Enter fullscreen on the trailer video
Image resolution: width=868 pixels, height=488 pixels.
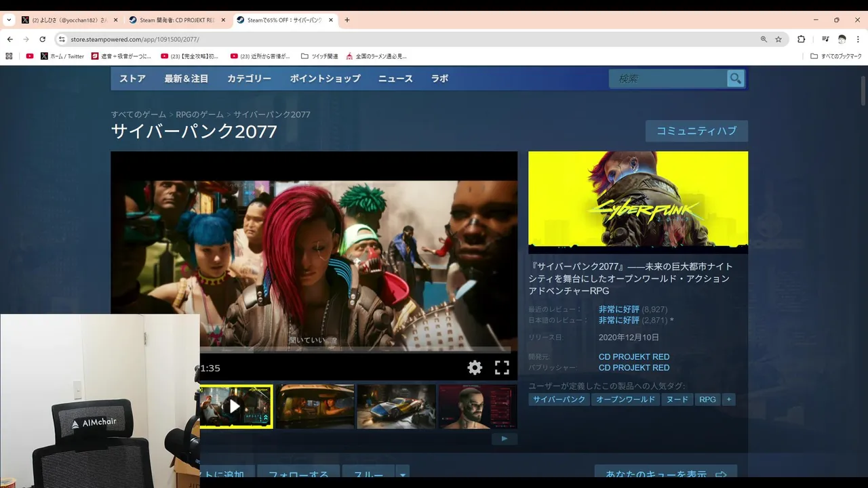[x=502, y=368]
